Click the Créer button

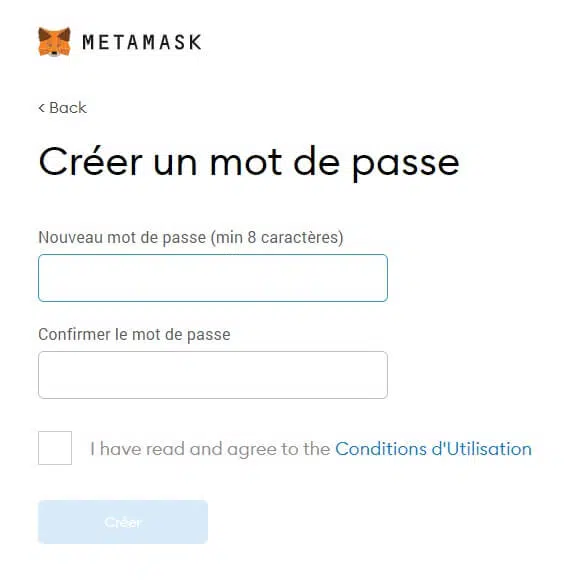[123, 522]
